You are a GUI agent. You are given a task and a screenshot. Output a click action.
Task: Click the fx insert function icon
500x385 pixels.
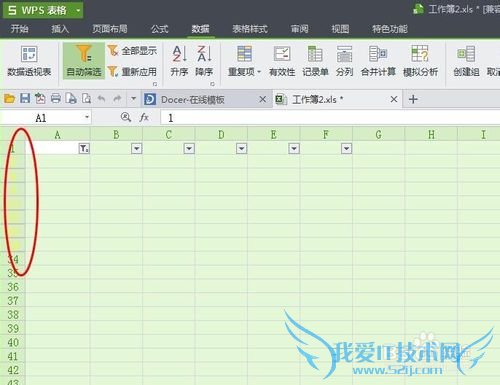click(144, 117)
